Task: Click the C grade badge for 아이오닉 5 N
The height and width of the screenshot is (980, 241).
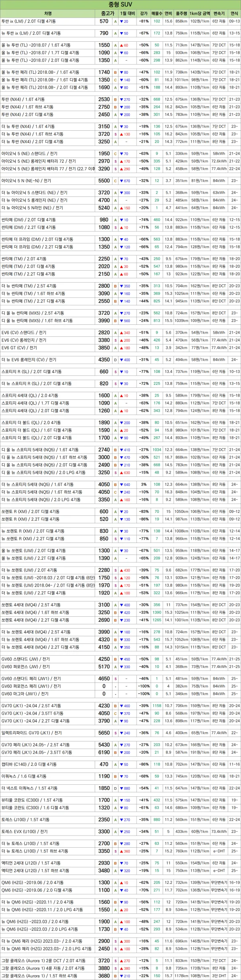Action: [115, 181]
